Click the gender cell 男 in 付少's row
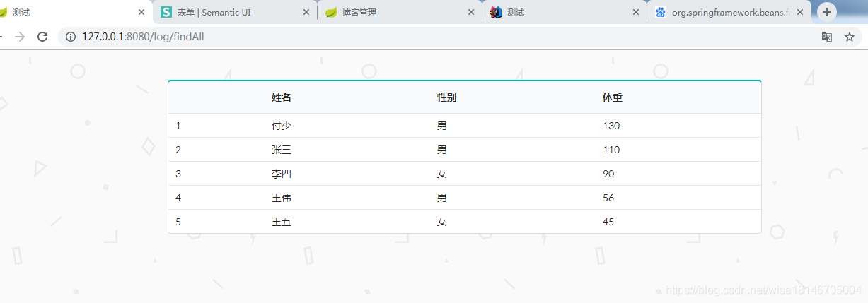Viewport: 868px width, 303px height. point(442,126)
